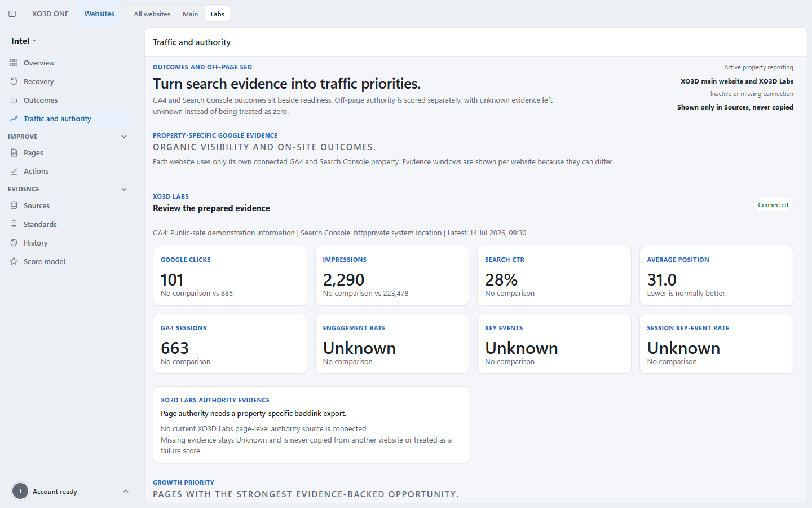The width and height of the screenshot is (812, 508).
Task: Click the Outcomes bar chart icon
Action: (14, 100)
